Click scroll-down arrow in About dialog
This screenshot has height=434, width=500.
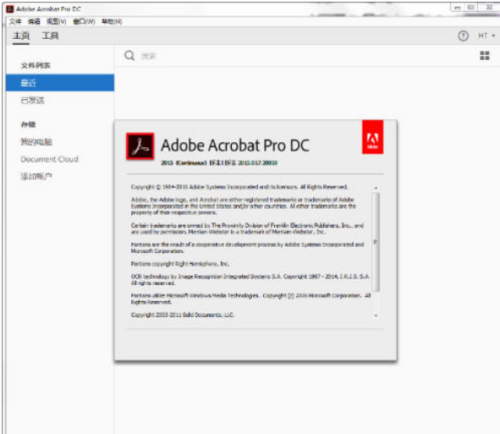(376, 315)
